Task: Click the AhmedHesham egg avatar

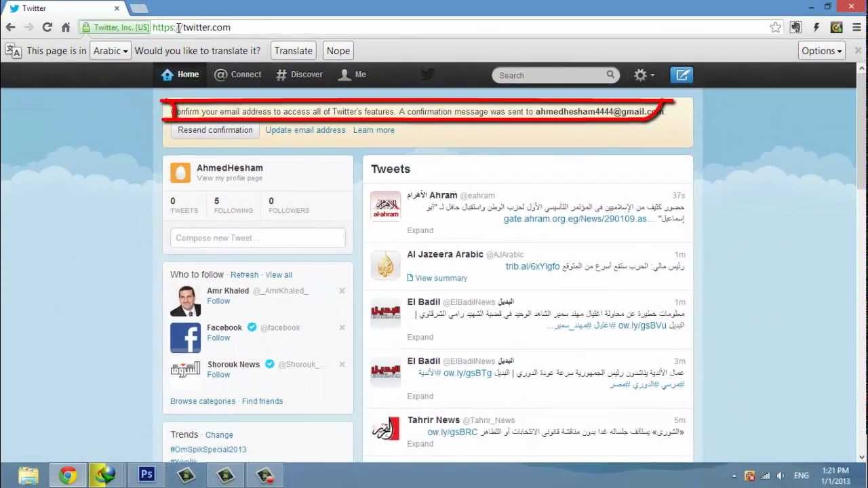Action: 180,173
